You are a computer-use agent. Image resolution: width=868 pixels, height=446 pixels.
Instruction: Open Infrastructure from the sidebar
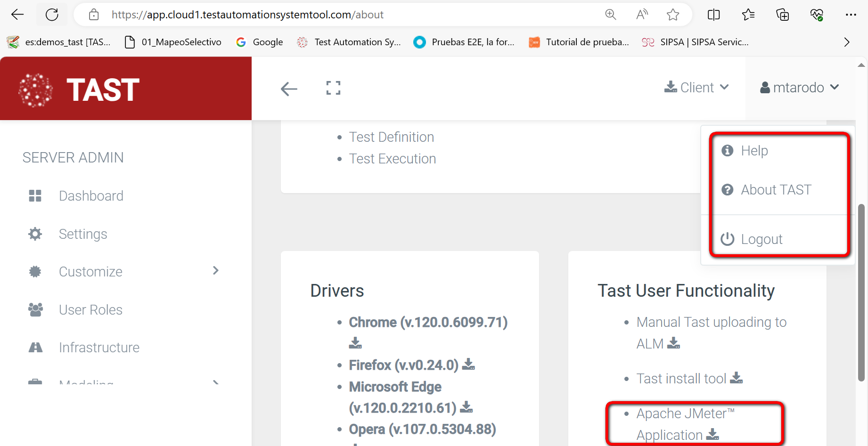(x=99, y=348)
